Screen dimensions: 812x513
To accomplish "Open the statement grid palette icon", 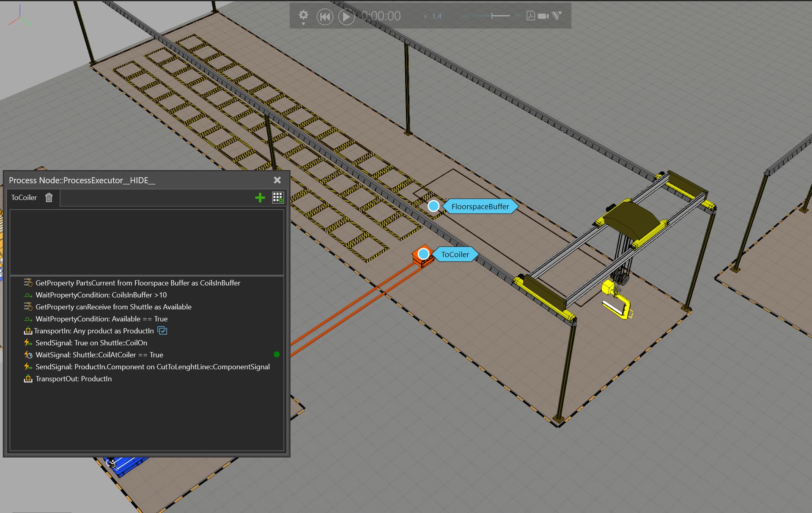I will coord(278,197).
